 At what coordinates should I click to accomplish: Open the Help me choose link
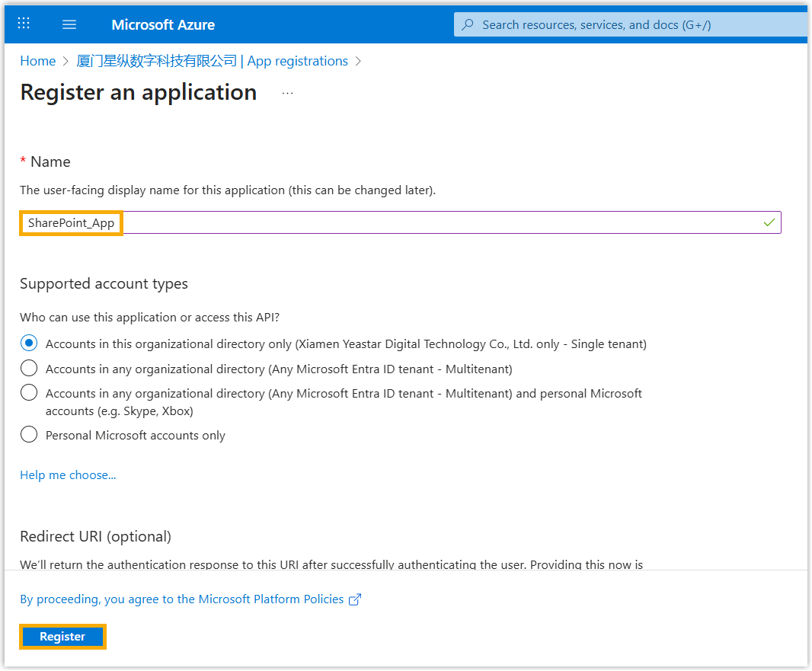pyautogui.click(x=68, y=475)
